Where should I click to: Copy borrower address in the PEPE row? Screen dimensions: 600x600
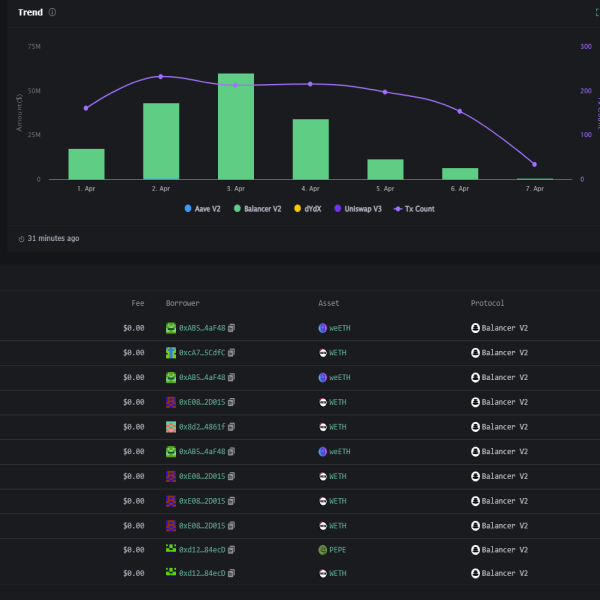231,550
